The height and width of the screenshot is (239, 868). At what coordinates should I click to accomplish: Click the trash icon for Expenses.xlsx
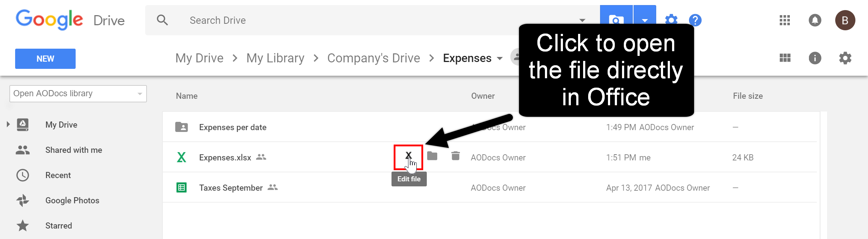coord(456,156)
